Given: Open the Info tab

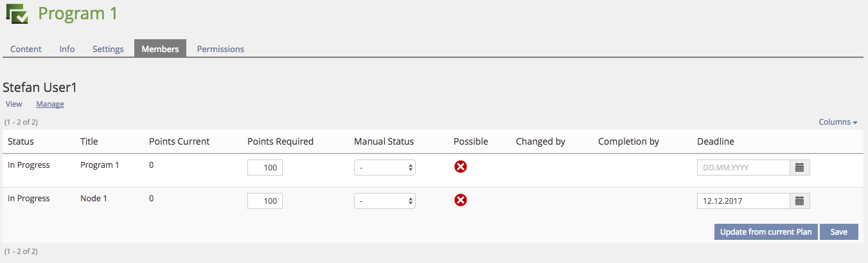Looking at the screenshot, I should tap(67, 49).
